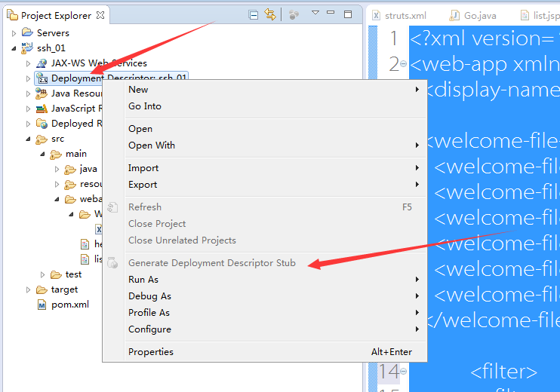Image resolution: width=560 pixels, height=392 pixels.
Task: Select Open in the context menu
Action: coord(275,129)
